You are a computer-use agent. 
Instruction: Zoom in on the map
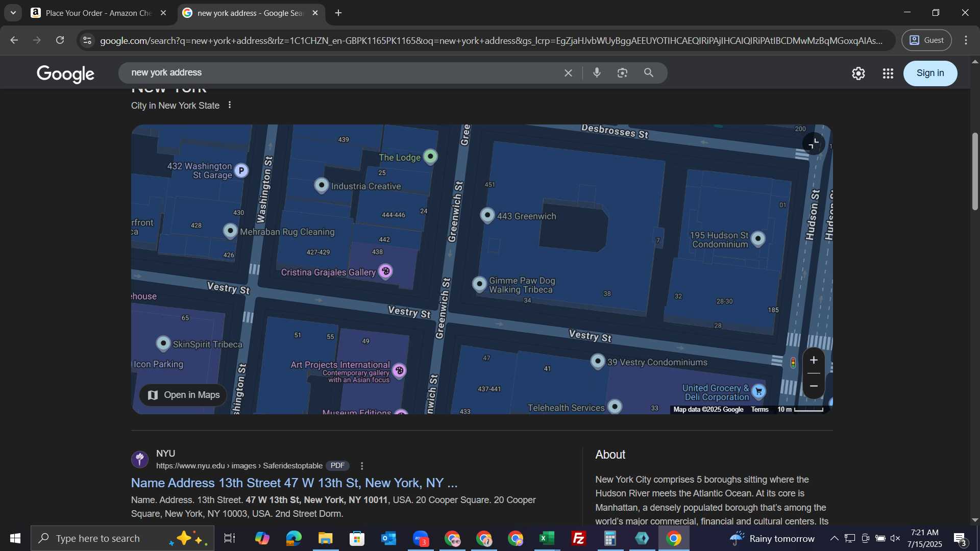pyautogui.click(x=814, y=360)
